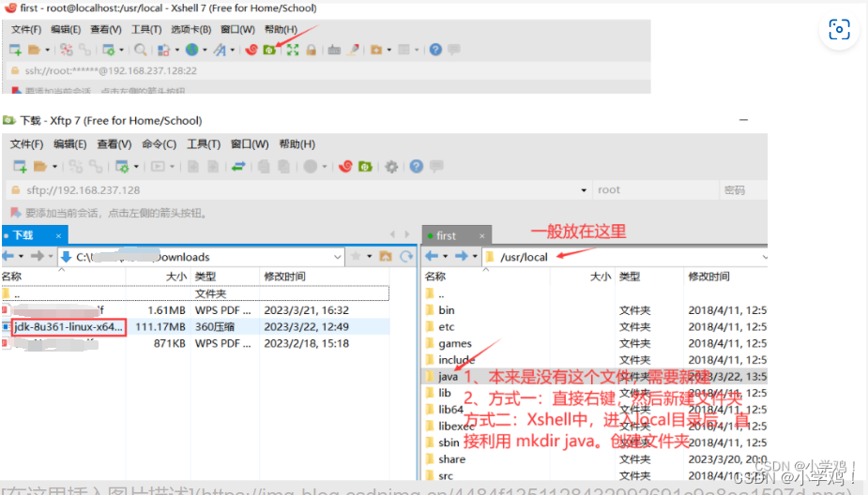Screen dimensions: 868x495
Task: Click green-blue transfer arrows icon in Xftp
Action: pyautogui.click(x=238, y=167)
